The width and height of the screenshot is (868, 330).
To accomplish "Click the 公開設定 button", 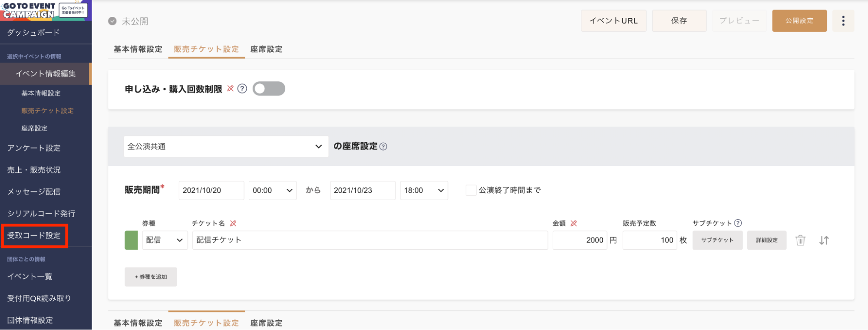I will tap(799, 21).
